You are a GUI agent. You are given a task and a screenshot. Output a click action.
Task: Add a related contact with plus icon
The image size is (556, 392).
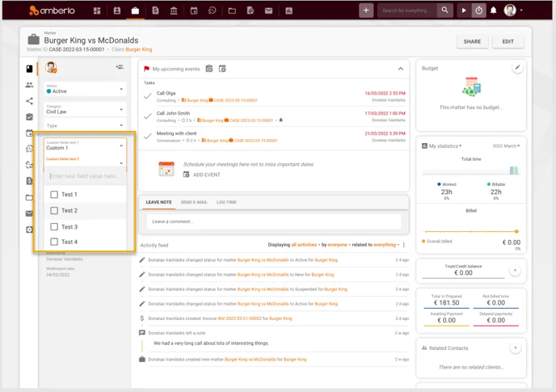pyautogui.click(x=515, y=348)
